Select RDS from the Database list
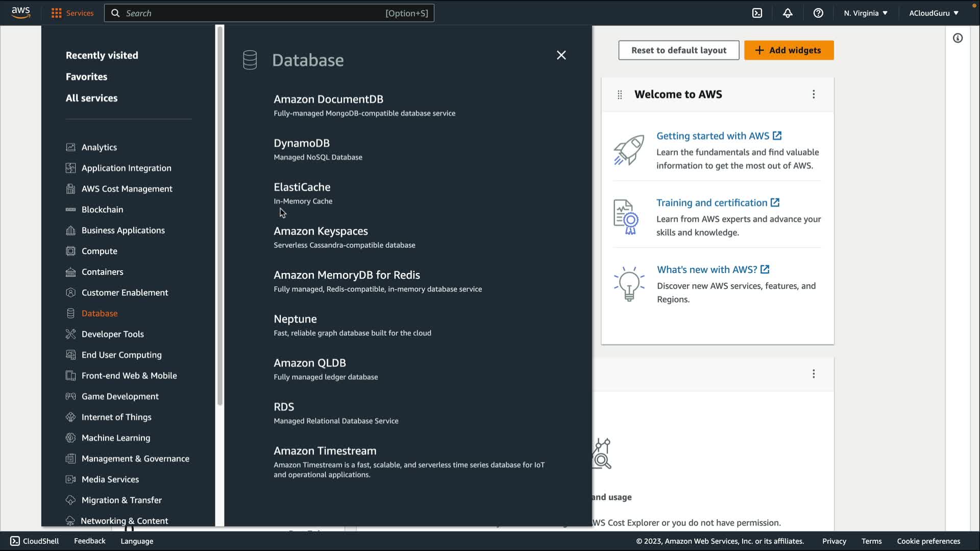The width and height of the screenshot is (980, 551). coord(284,407)
